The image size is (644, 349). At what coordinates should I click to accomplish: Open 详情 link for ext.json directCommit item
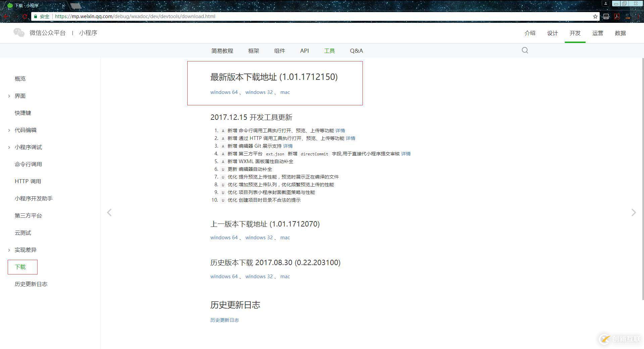(x=406, y=154)
